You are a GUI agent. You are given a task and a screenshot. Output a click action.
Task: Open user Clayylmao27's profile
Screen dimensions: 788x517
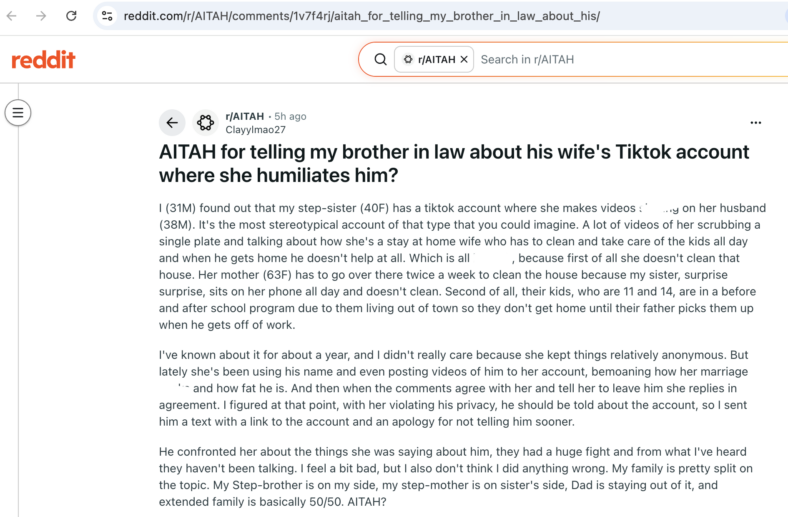pyautogui.click(x=255, y=130)
